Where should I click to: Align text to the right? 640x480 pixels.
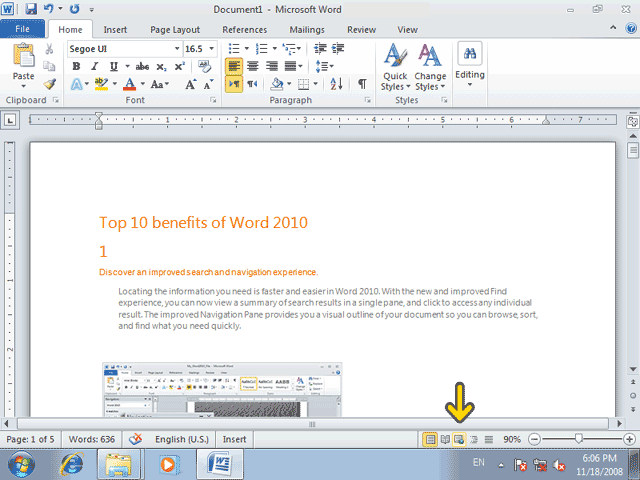coord(271,66)
